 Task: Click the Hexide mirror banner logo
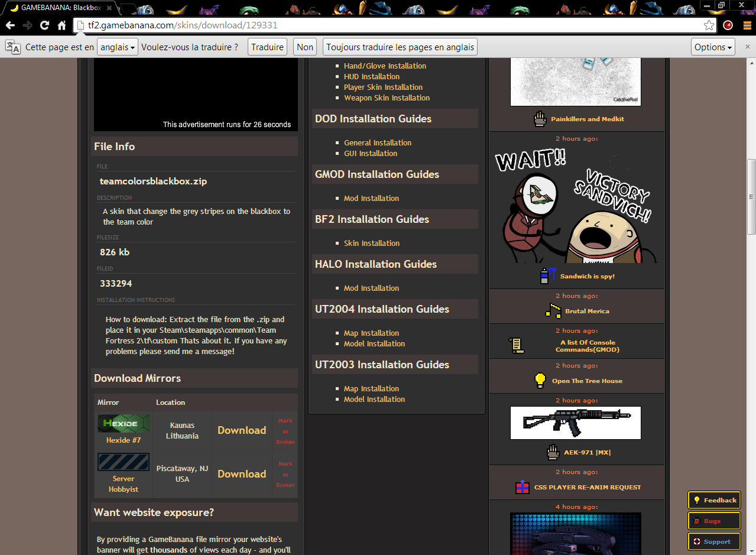pyautogui.click(x=124, y=424)
